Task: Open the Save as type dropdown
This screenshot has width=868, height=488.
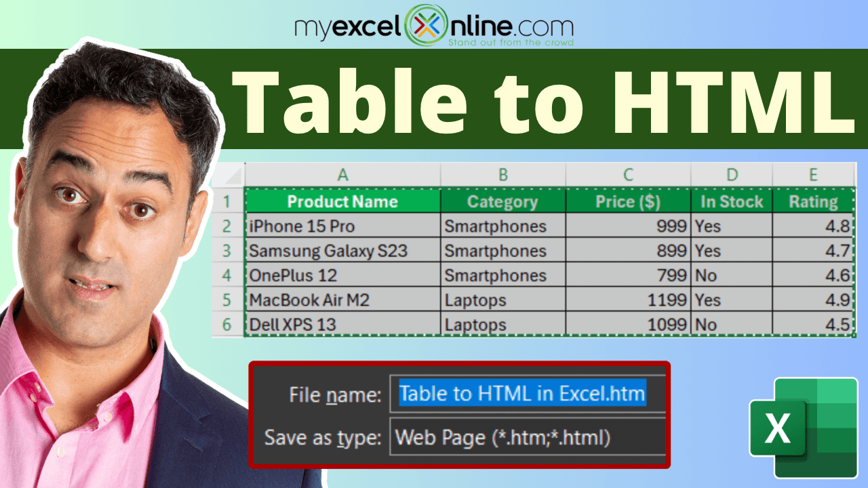Action: click(528, 437)
